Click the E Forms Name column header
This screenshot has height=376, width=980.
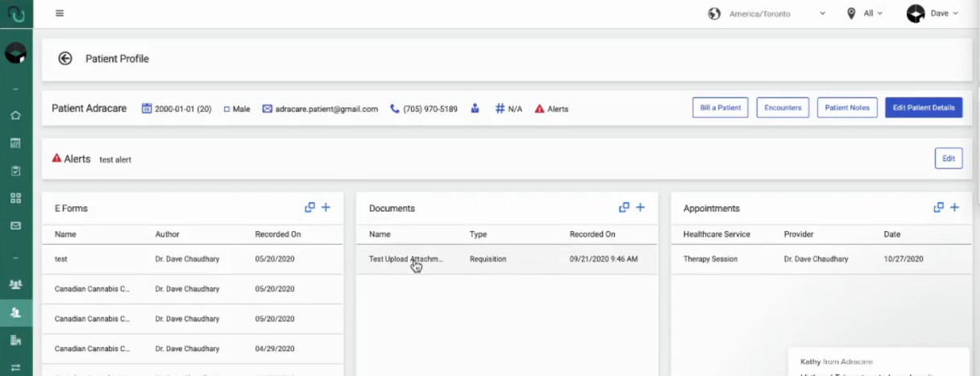click(65, 234)
